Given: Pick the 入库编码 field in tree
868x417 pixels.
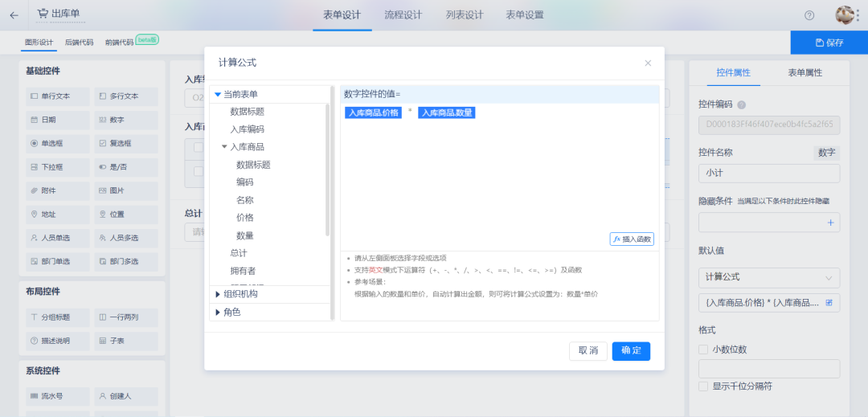Looking at the screenshot, I should pos(247,129).
